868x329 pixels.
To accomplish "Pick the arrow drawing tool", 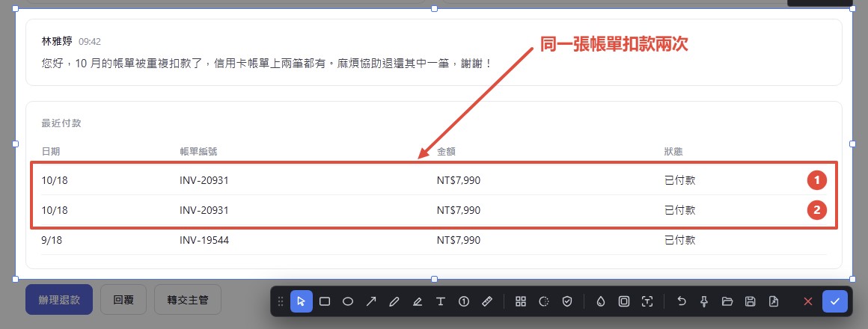I will [x=371, y=301].
